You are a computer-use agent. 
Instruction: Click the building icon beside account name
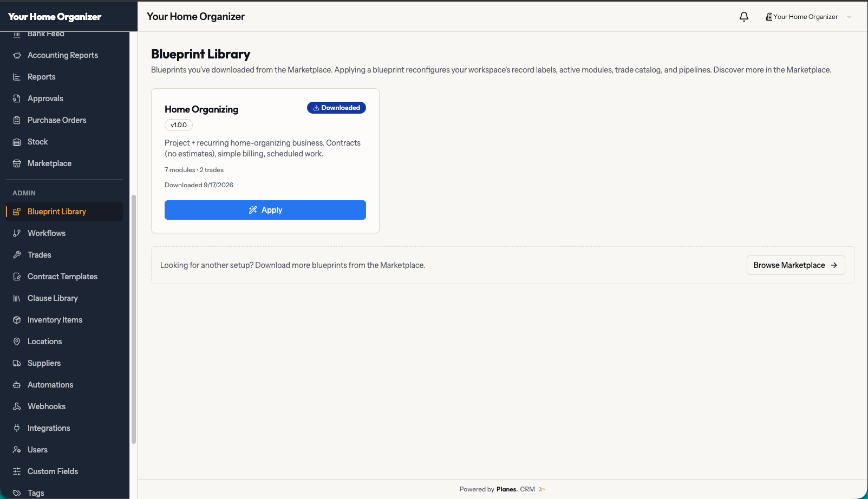[769, 17]
